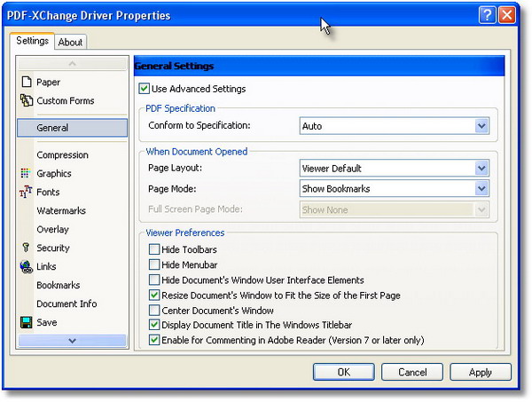The image size is (532, 402).
Task: Open the Compression settings page
Action: pos(73,154)
